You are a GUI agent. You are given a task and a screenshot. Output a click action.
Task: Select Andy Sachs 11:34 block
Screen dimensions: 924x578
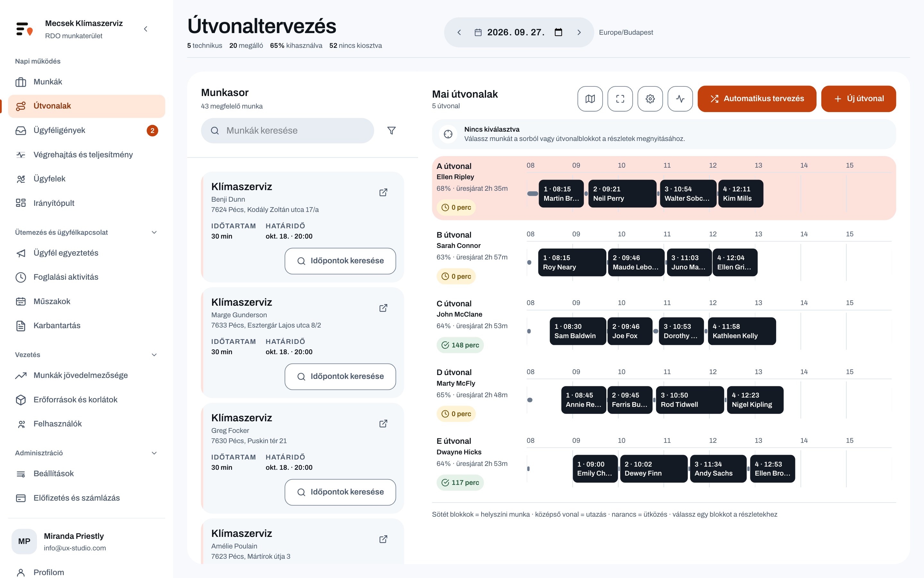click(718, 469)
